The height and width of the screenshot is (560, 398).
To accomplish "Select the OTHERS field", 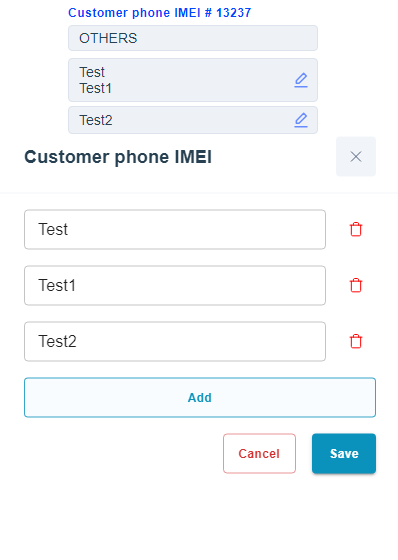I will pyautogui.click(x=193, y=38).
